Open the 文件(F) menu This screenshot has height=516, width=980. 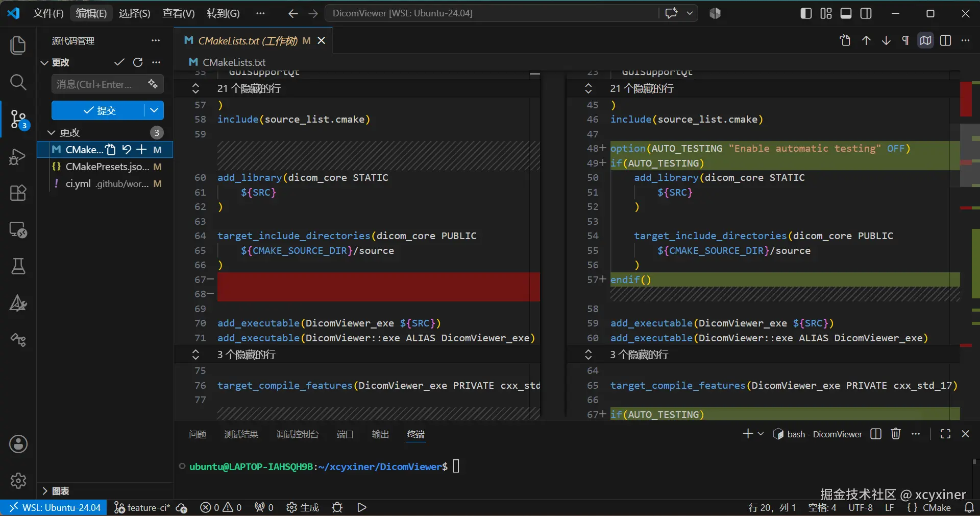[x=48, y=13]
